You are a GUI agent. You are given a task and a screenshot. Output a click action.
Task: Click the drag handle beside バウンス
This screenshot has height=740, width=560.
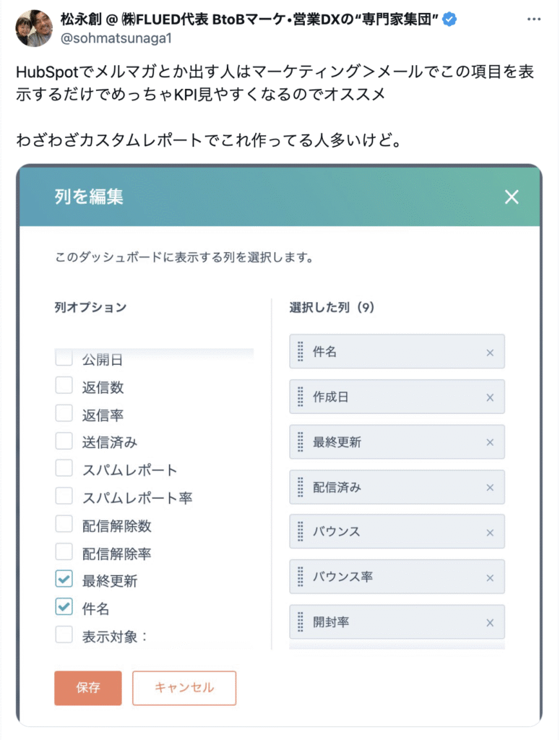(301, 532)
